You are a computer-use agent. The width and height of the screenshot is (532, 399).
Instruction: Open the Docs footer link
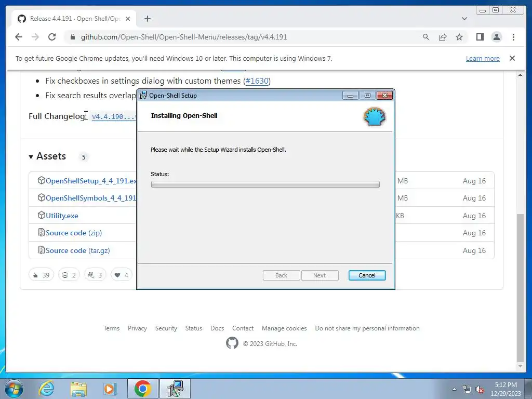point(217,328)
